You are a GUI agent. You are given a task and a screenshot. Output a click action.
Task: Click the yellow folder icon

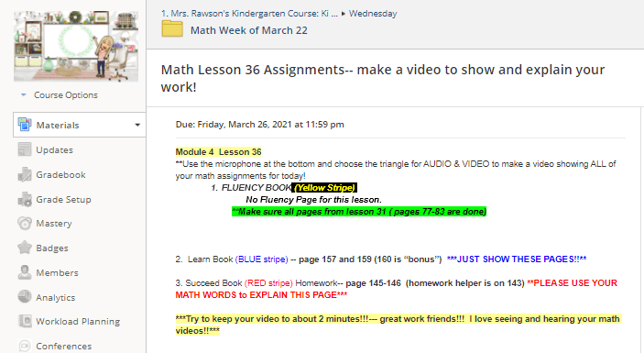point(172,29)
